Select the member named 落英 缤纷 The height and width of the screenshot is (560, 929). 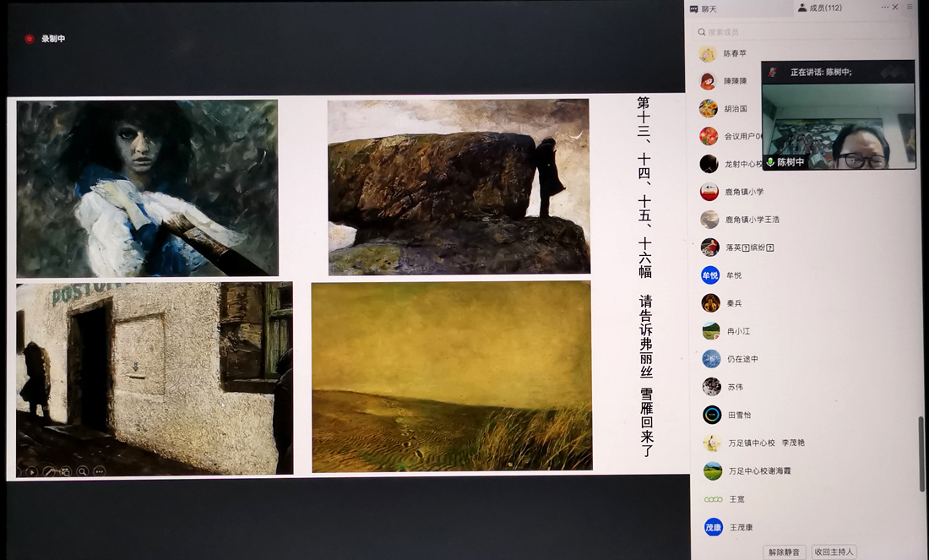(749, 247)
